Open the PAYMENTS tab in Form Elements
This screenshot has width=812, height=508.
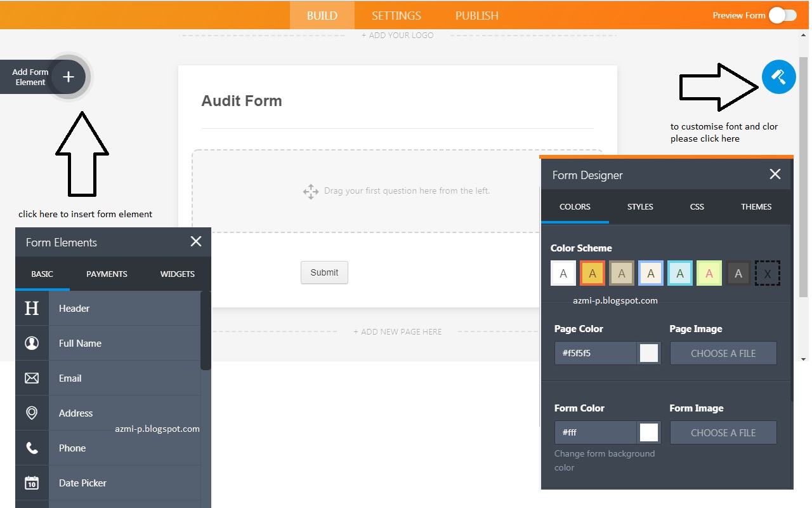(107, 274)
